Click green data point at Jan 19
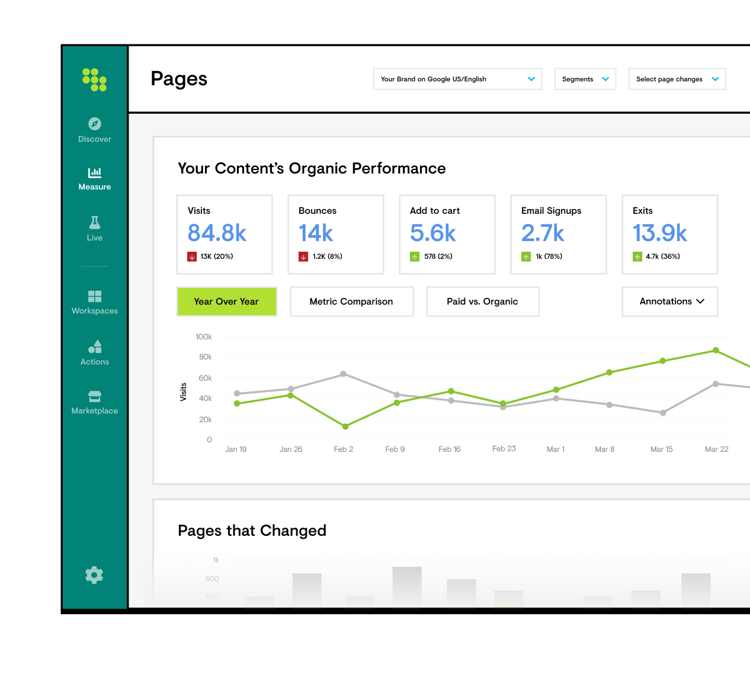 pos(237,404)
